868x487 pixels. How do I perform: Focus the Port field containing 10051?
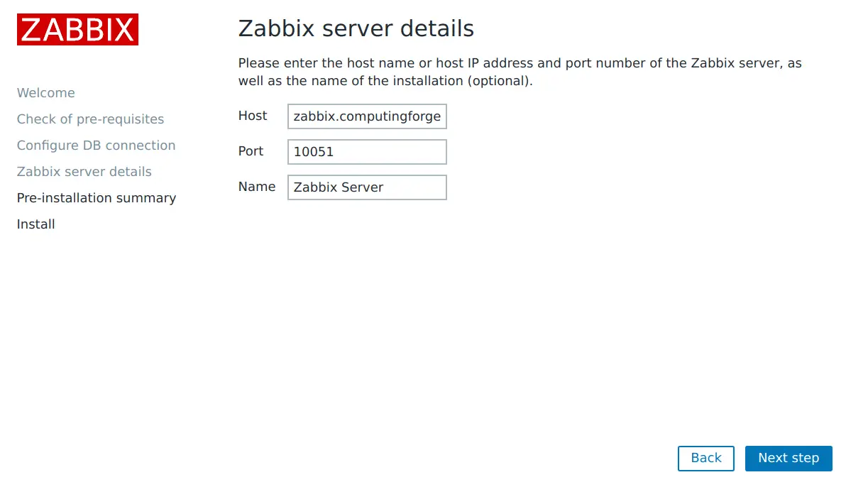point(367,152)
